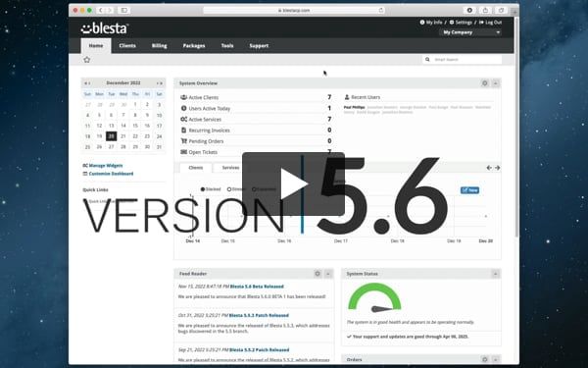Click the Paul Phillips recent user
Viewport: 588px width, 368px height.
354,107
